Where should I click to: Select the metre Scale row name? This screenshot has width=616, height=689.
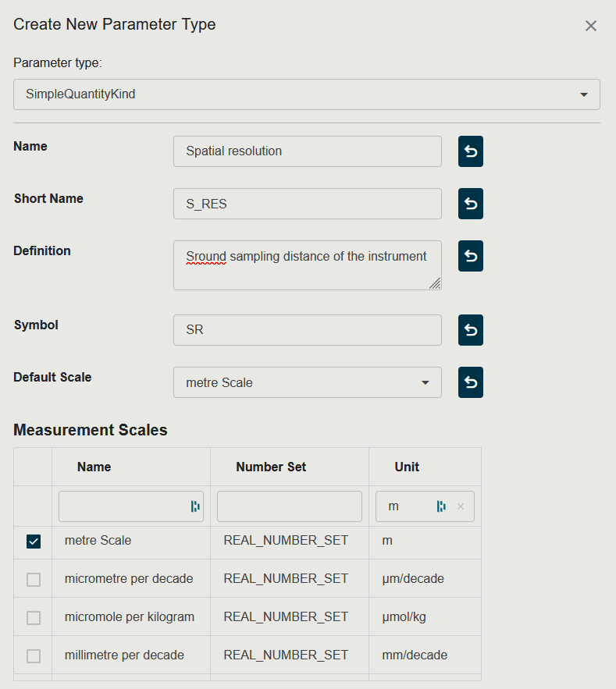(x=98, y=540)
